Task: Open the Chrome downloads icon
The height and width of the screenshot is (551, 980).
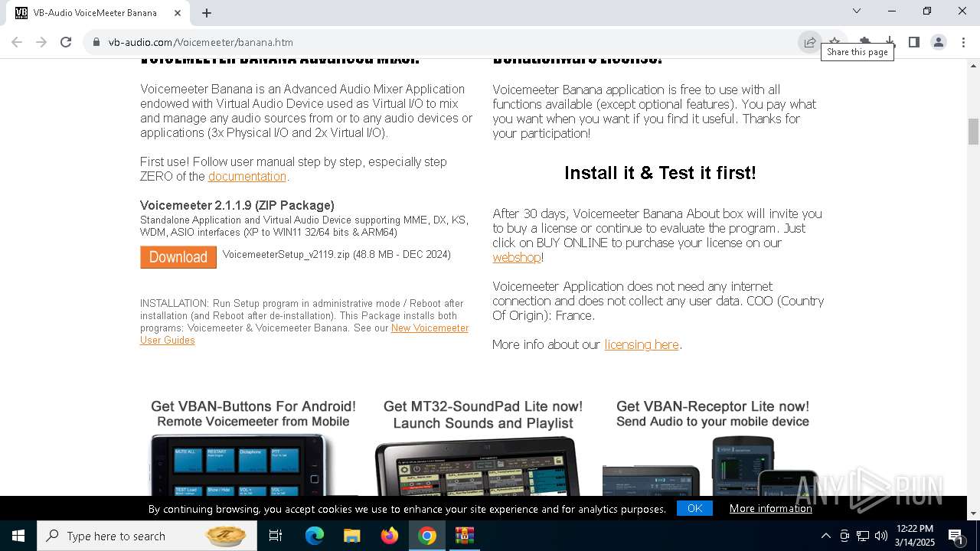Action: tap(890, 42)
